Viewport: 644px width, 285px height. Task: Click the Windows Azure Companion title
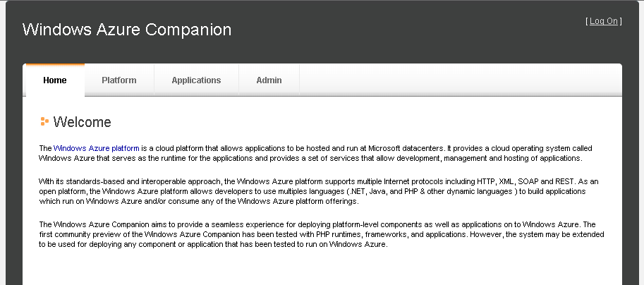(127, 30)
